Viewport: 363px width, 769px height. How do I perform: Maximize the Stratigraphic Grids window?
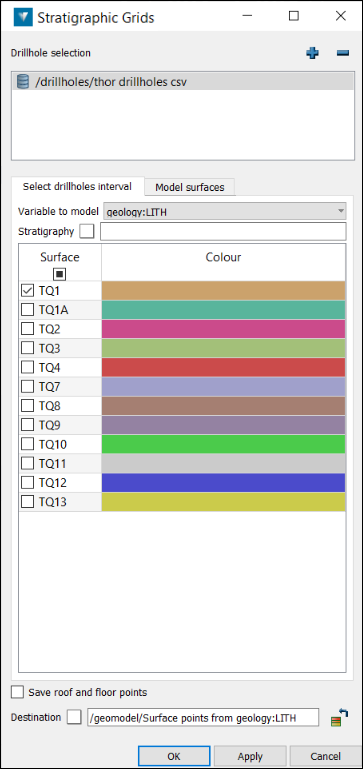click(293, 16)
